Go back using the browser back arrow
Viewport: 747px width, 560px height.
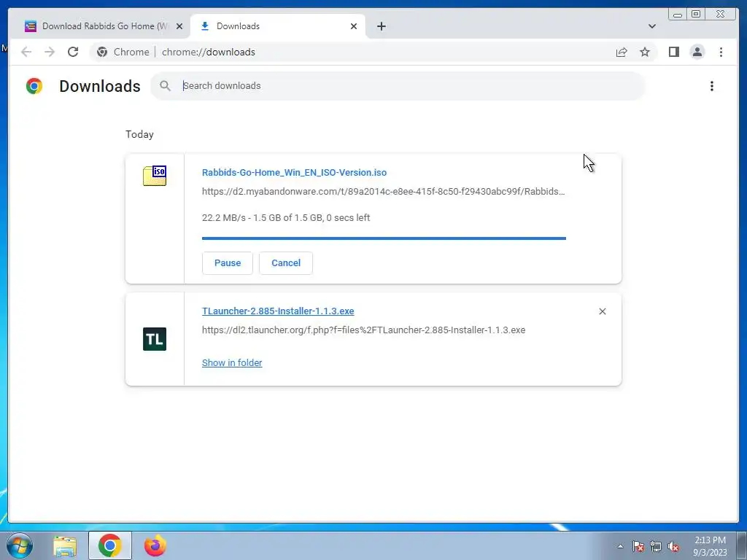(26, 52)
